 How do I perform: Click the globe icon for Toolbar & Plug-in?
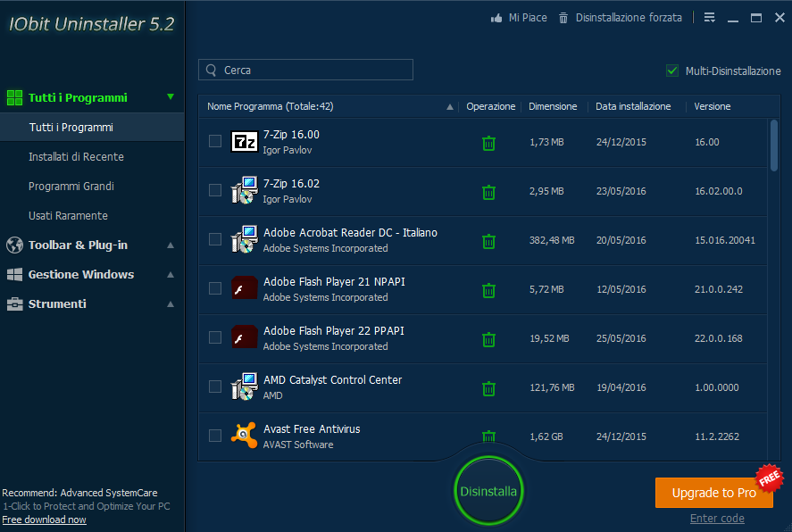[x=14, y=245]
